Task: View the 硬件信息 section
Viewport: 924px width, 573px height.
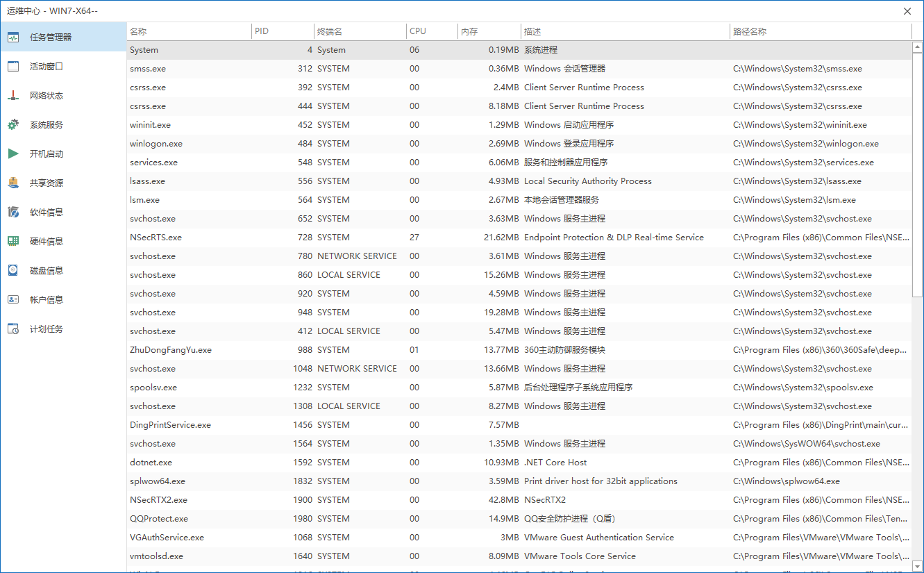Action: 63,241
